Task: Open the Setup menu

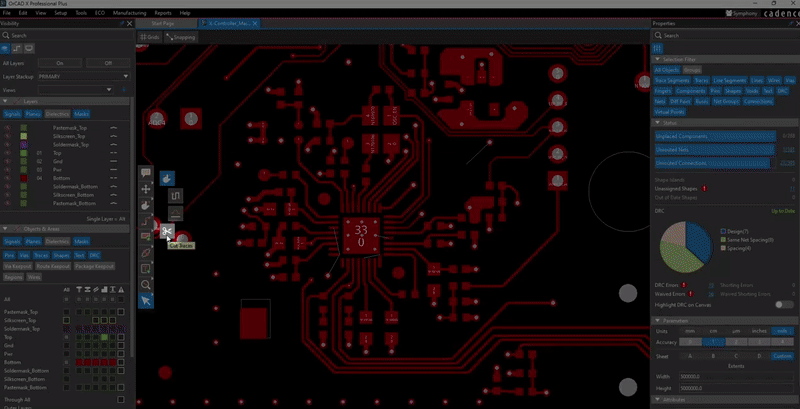Action: tap(61, 13)
